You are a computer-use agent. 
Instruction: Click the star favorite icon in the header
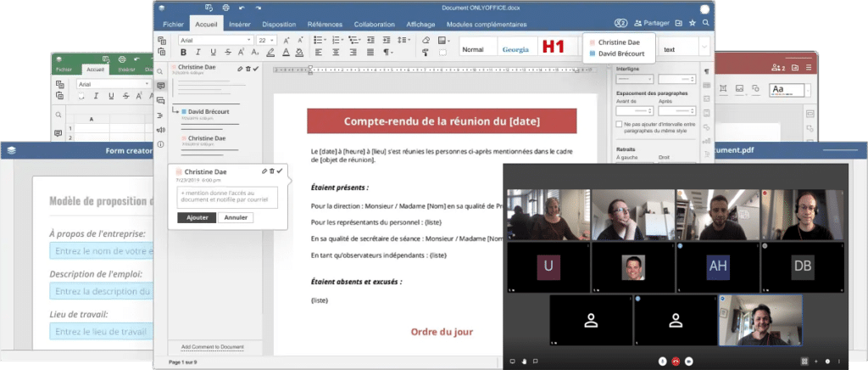[x=692, y=23]
